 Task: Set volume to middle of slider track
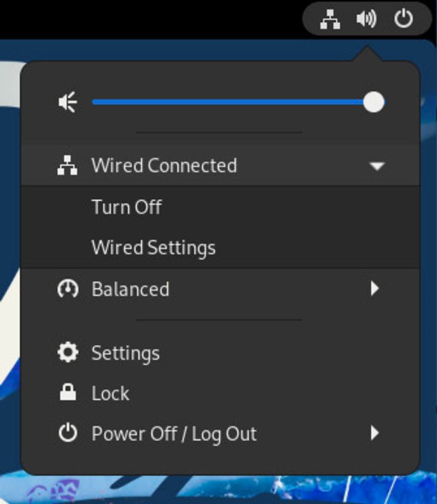233,102
